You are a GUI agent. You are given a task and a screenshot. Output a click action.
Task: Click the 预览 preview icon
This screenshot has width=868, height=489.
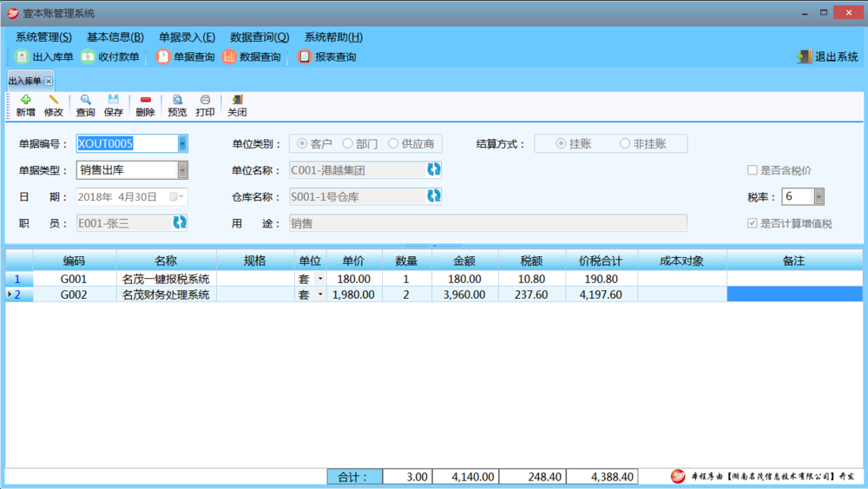[177, 100]
